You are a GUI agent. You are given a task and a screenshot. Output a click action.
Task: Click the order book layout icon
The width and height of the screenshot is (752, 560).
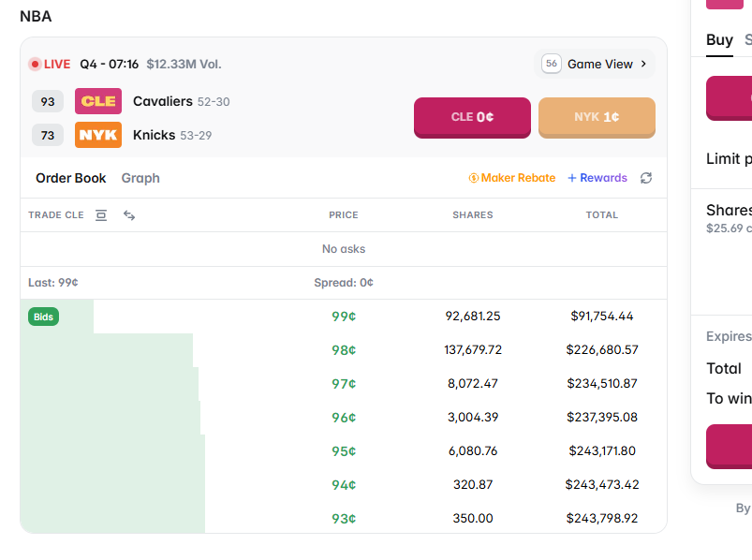pos(101,215)
